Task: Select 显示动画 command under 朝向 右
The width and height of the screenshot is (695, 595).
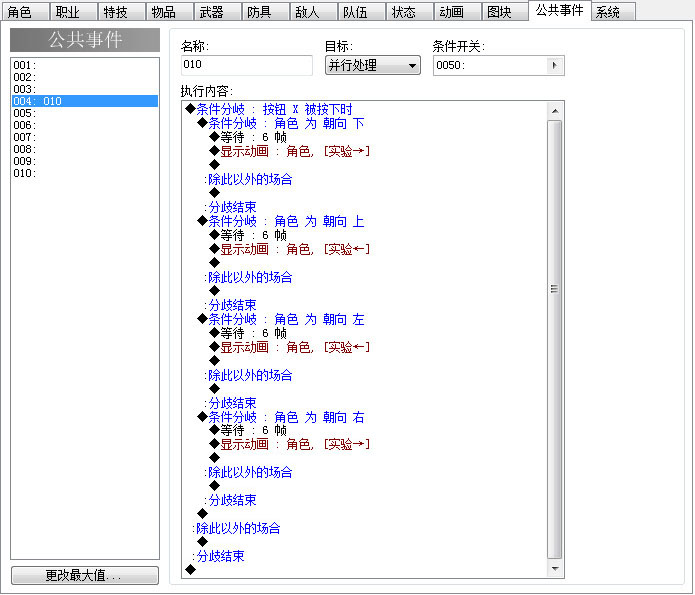Action: [290, 444]
